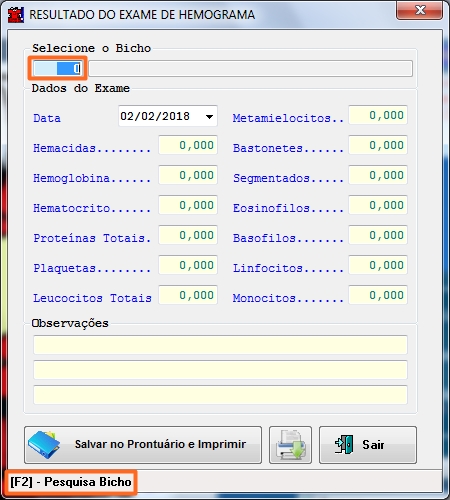This screenshot has height=500, width=450.
Task: Close the Resultado do Exame window
Action: [x=420, y=10]
